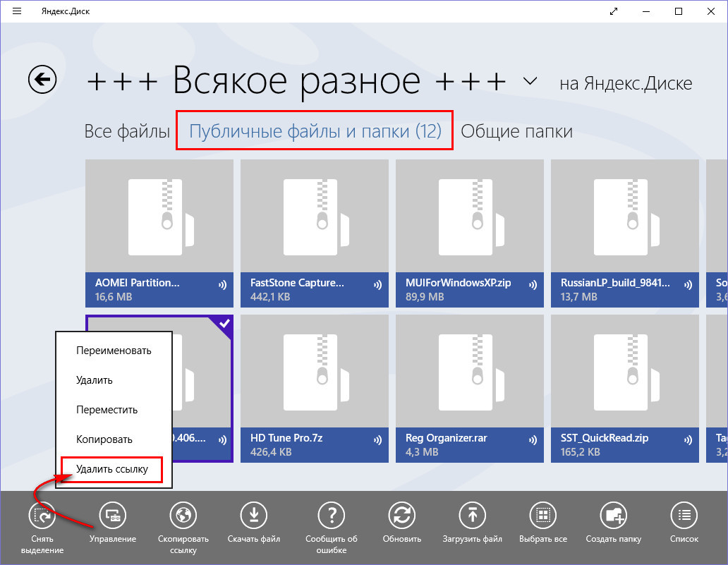Select the SST_QuickRead.zip thumbnail

tap(624, 372)
